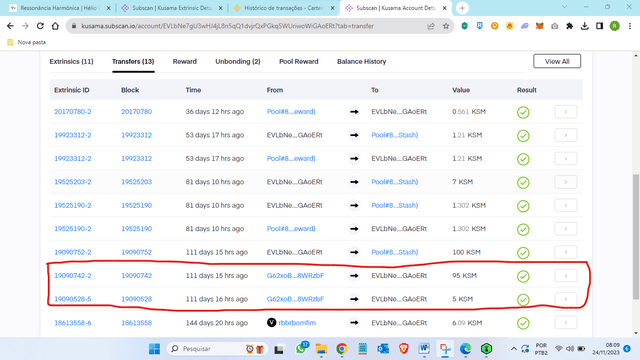Viewport: 640px width, 360px height.
Task: Click the View All button
Action: (557, 61)
